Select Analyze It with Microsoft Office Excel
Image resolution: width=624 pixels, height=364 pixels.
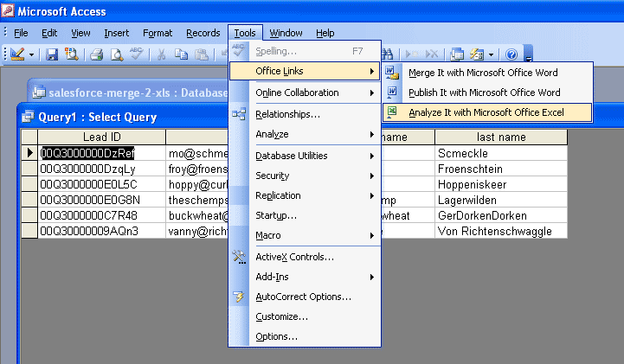487,112
